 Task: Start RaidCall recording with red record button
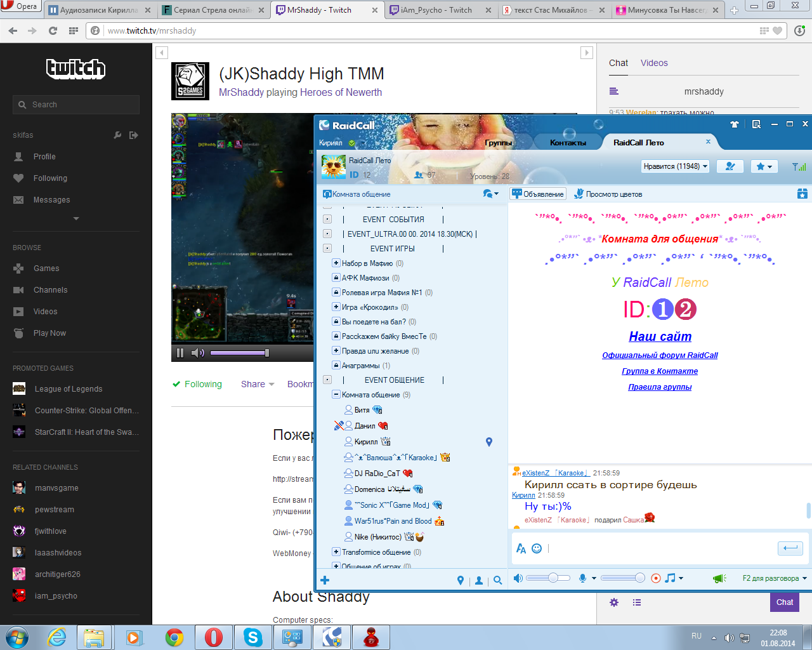[656, 578]
